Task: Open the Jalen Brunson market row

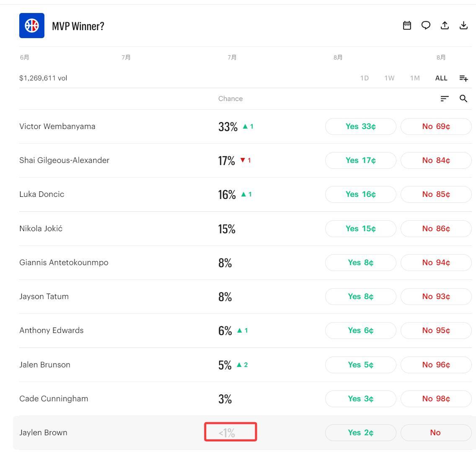Action: point(245,364)
